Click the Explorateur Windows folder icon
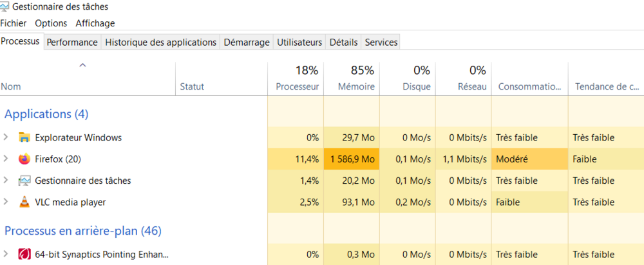The image size is (644, 265). click(x=24, y=137)
